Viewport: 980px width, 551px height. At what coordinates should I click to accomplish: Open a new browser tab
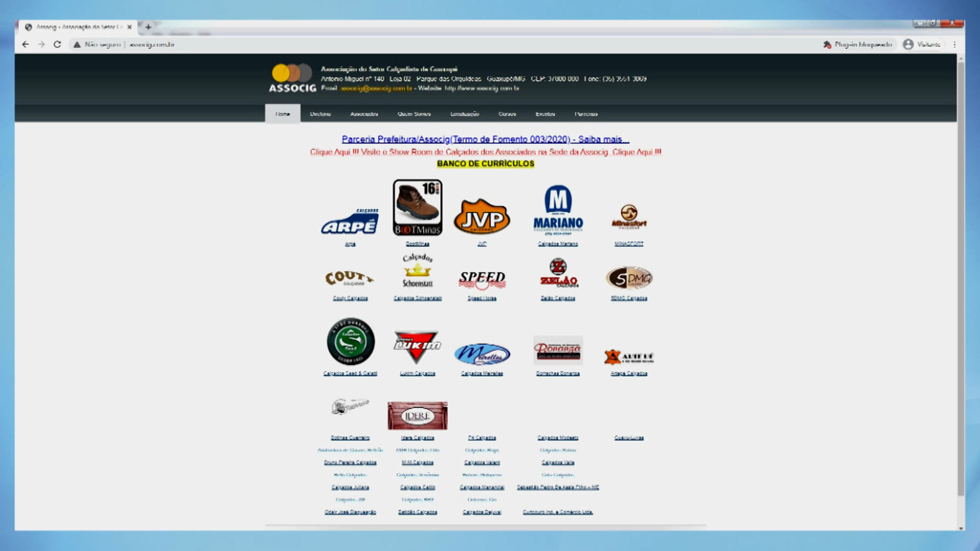[x=148, y=27]
